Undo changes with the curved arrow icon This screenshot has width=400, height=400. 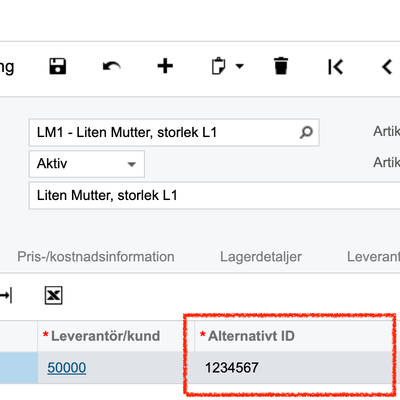(x=111, y=66)
